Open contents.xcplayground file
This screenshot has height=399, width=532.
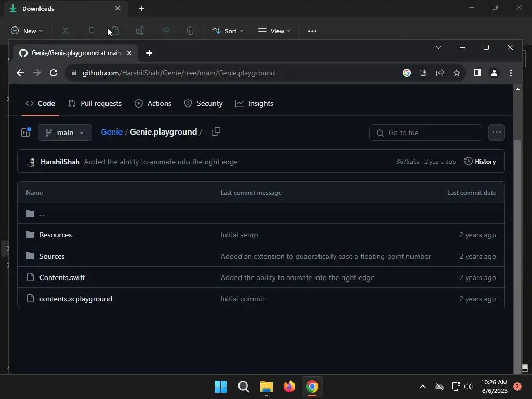[x=76, y=299]
